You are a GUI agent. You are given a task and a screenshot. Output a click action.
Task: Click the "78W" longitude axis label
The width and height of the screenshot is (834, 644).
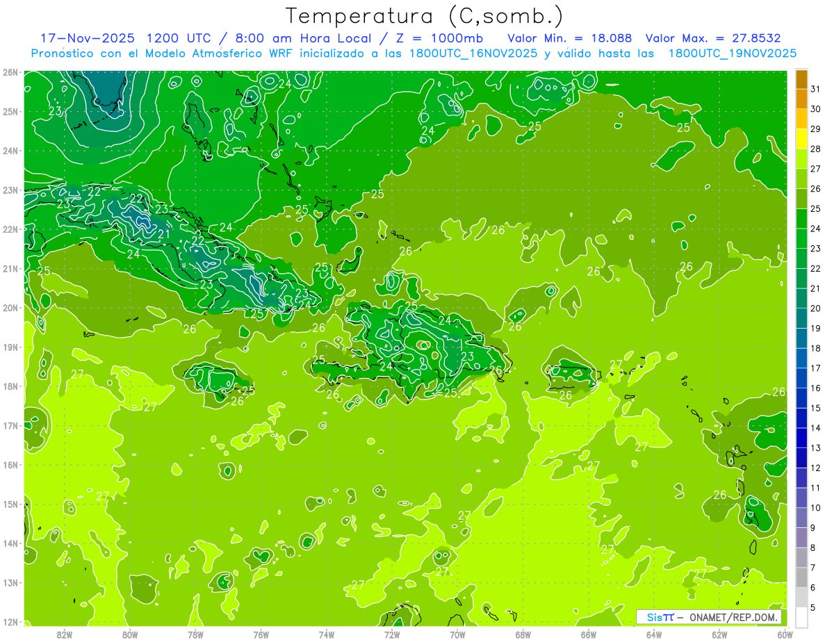click(x=195, y=634)
